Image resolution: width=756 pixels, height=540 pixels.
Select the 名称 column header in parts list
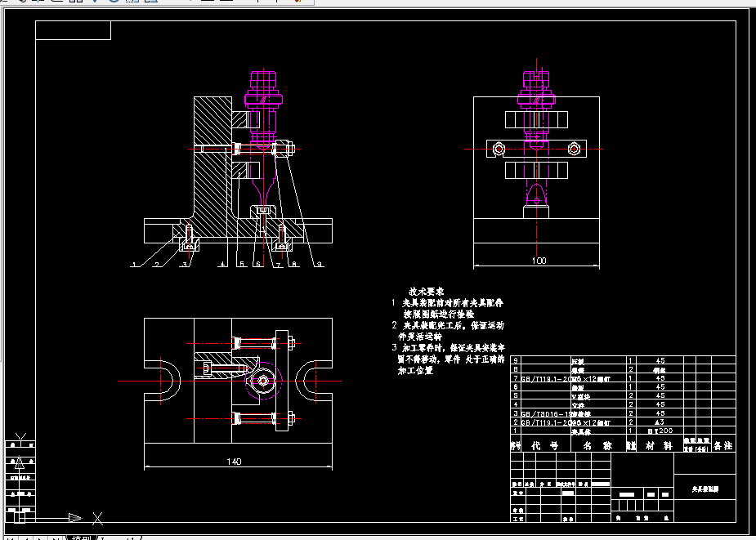pyautogui.click(x=597, y=446)
